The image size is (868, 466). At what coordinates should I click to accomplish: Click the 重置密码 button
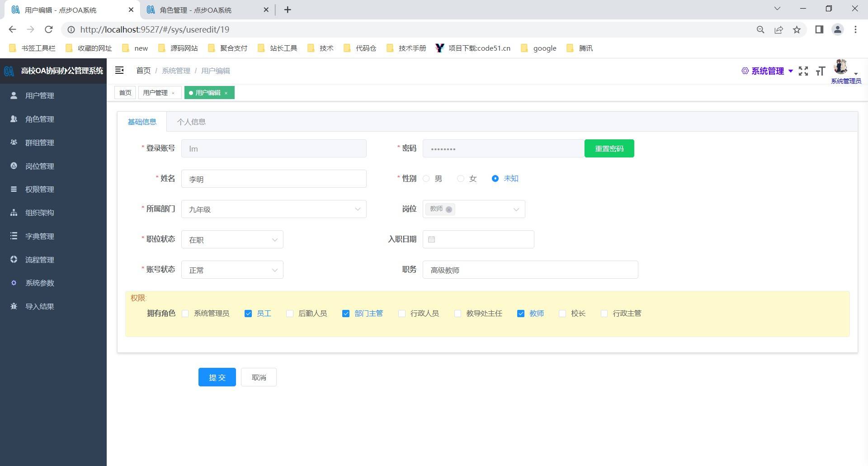(x=609, y=148)
